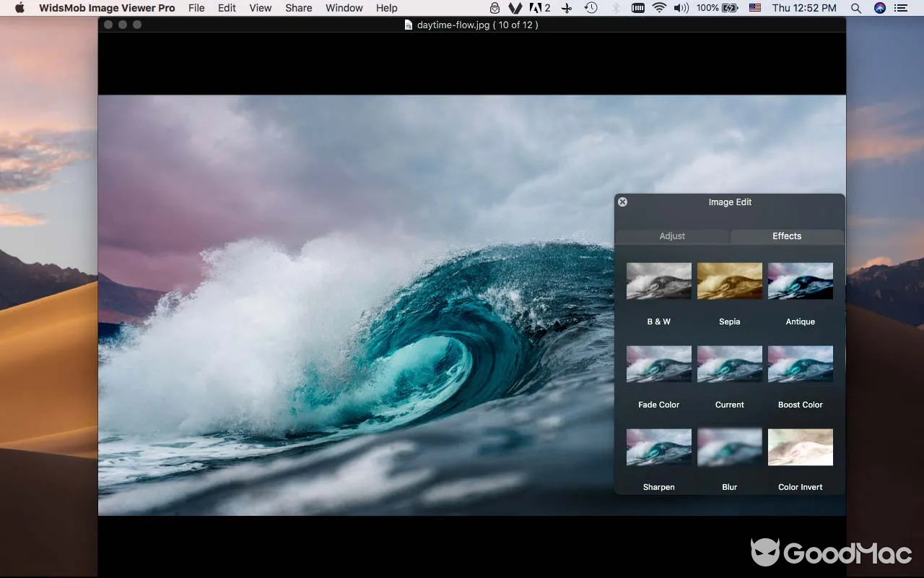Select the Boost Color effect
The image size is (924, 578).
click(x=800, y=364)
